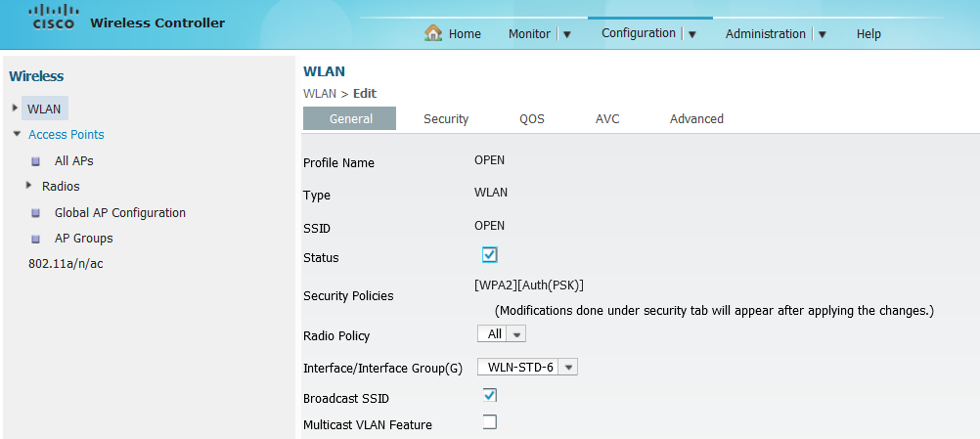The image size is (980, 439).
Task: Enable the Multicast VLAN Feature checkbox
Action: (490, 422)
